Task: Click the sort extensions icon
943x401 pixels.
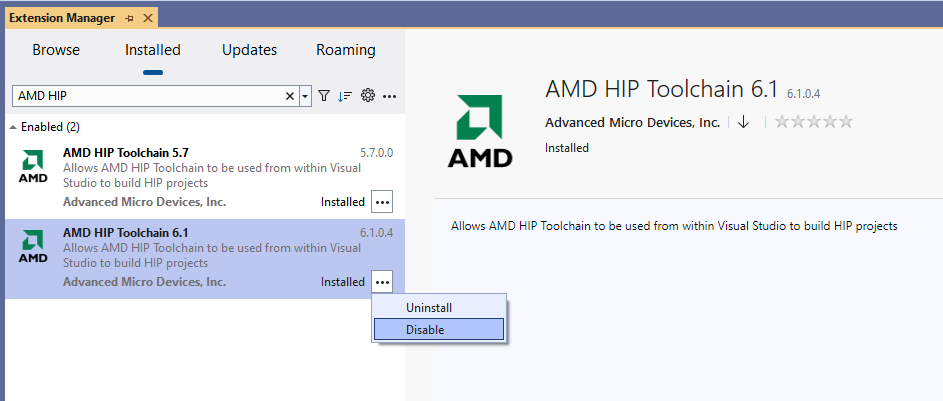Action: click(345, 96)
